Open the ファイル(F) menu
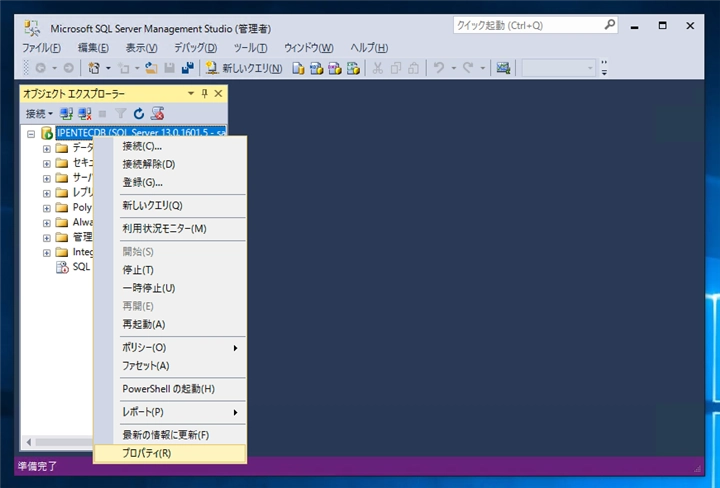 42,48
